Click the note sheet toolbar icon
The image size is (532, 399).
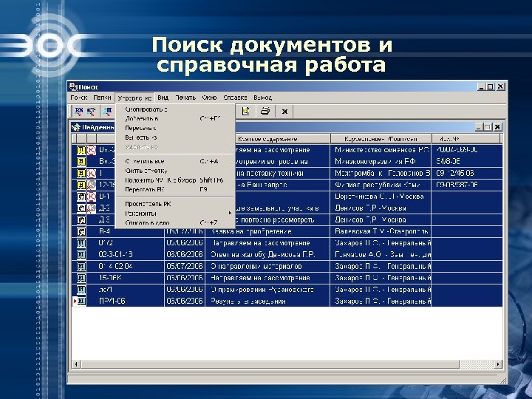(245, 111)
